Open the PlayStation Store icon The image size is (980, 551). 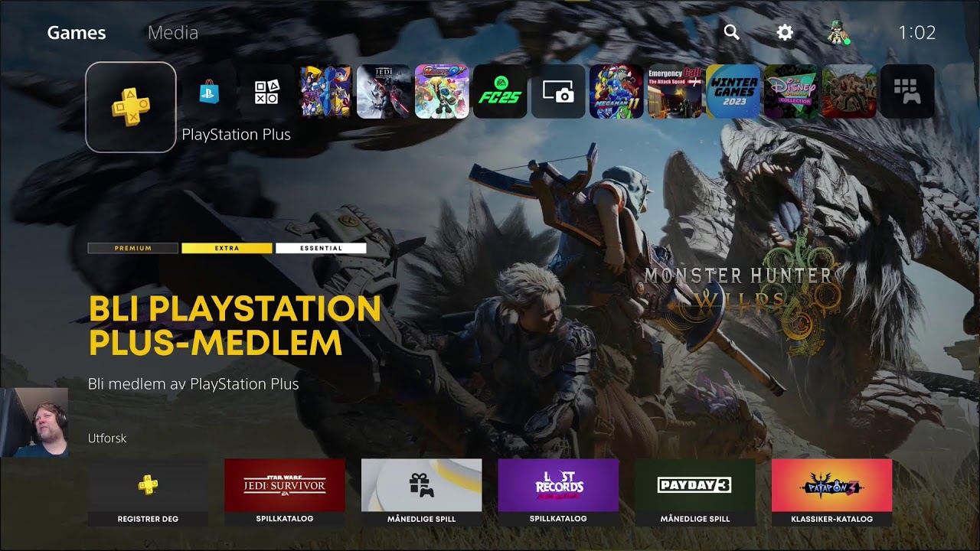coord(209,92)
